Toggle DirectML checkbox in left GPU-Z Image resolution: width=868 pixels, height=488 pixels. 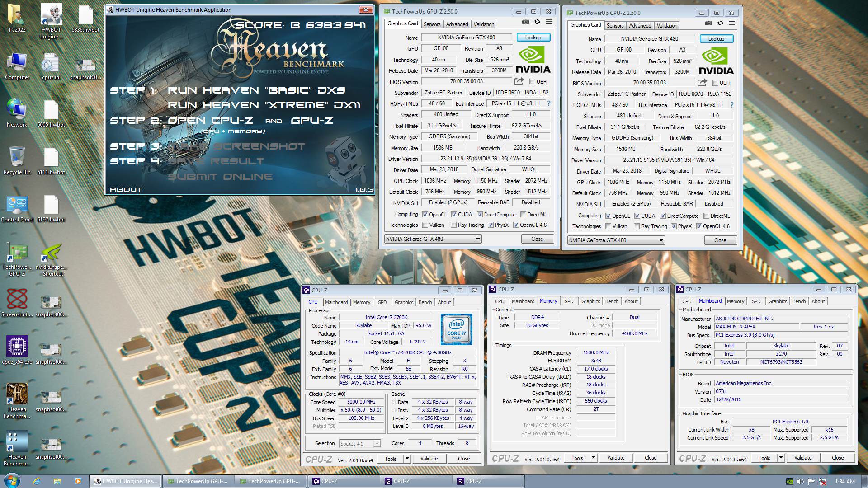pos(523,215)
